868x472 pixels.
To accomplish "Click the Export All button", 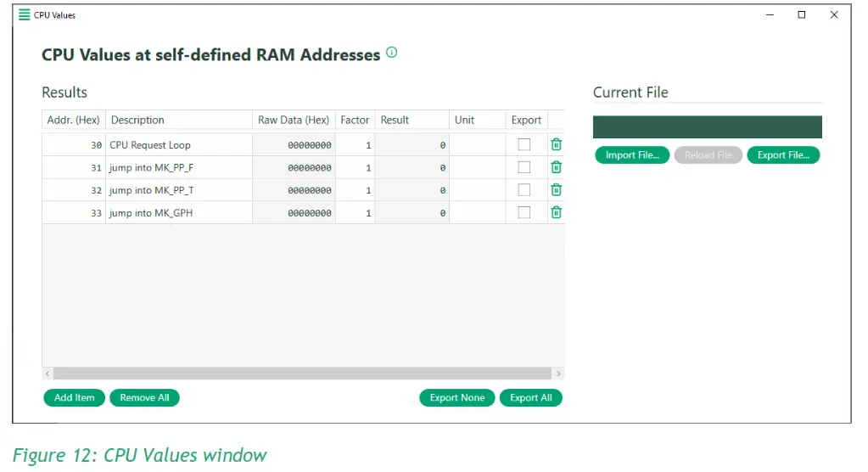I will click(x=531, y=398).
